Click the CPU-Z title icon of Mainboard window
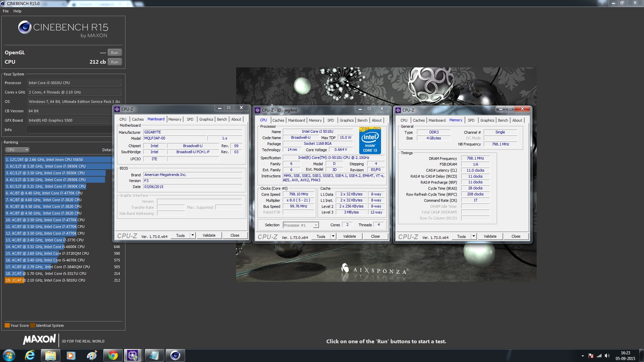 click(x=117, y=109)
